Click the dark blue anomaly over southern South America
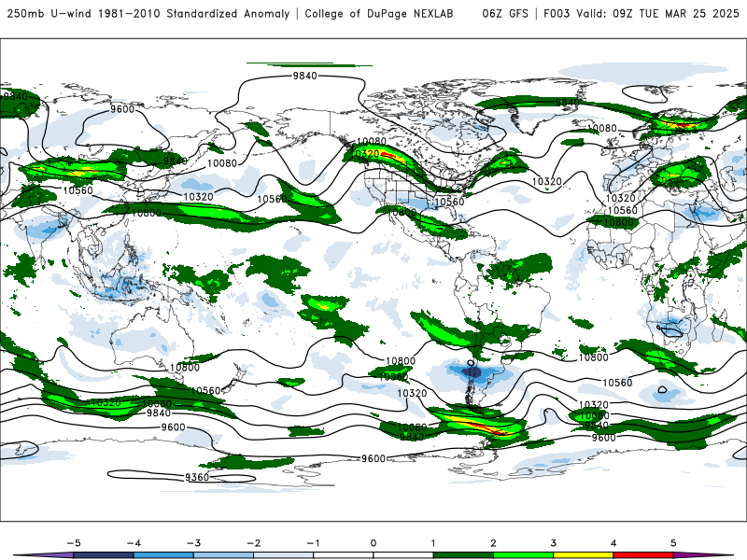Image resolution: width=747 pixels, height=560 pixels. tap(471, 372)
